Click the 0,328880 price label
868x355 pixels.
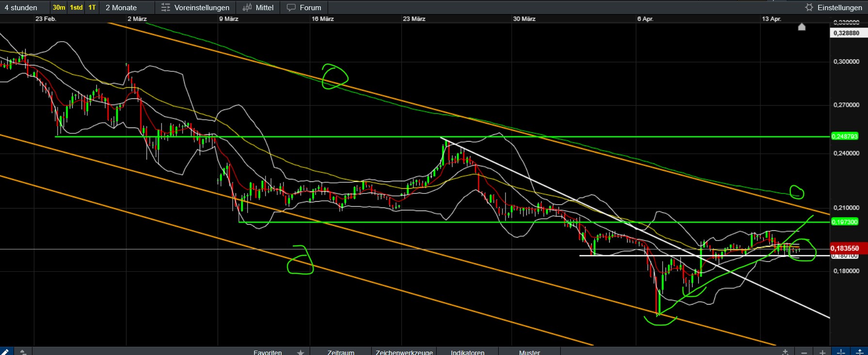[x=846, y=33]
